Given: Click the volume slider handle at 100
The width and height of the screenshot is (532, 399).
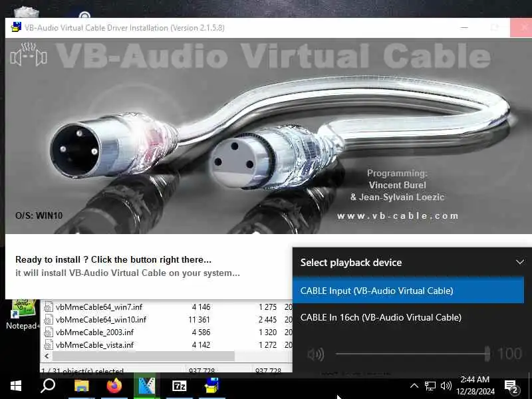Looking at the screenshot, I should [487, 354].
